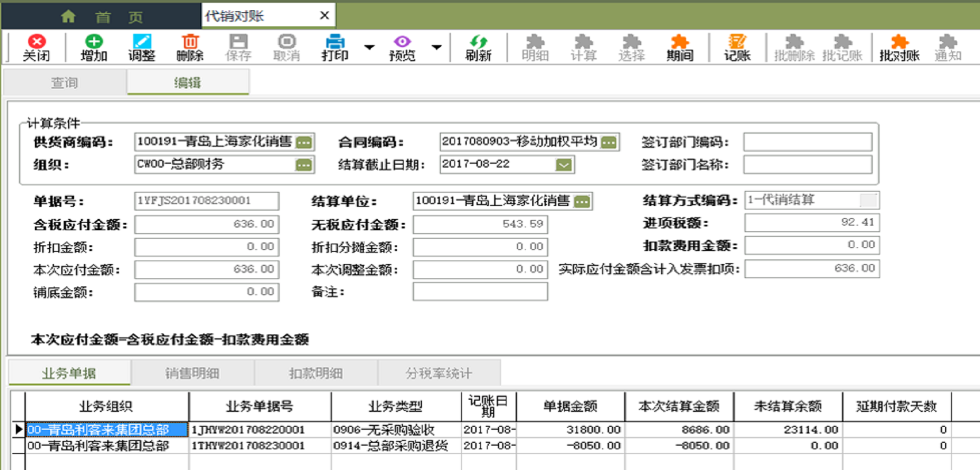
Task: Switch to the 查询 query tab
Action: click(x=65, y=83)
